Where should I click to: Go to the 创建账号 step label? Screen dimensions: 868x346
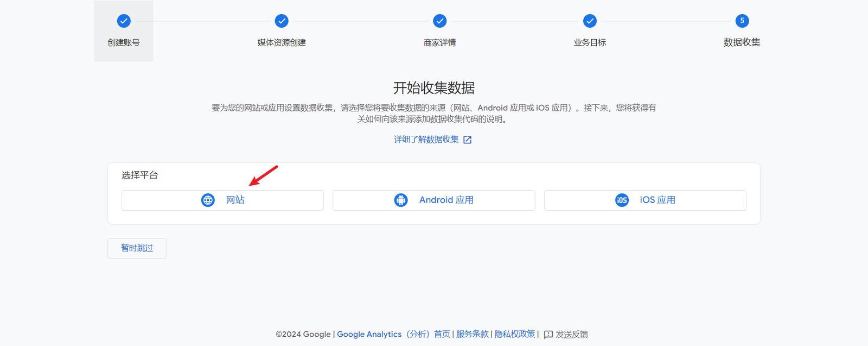pos(124,42)
